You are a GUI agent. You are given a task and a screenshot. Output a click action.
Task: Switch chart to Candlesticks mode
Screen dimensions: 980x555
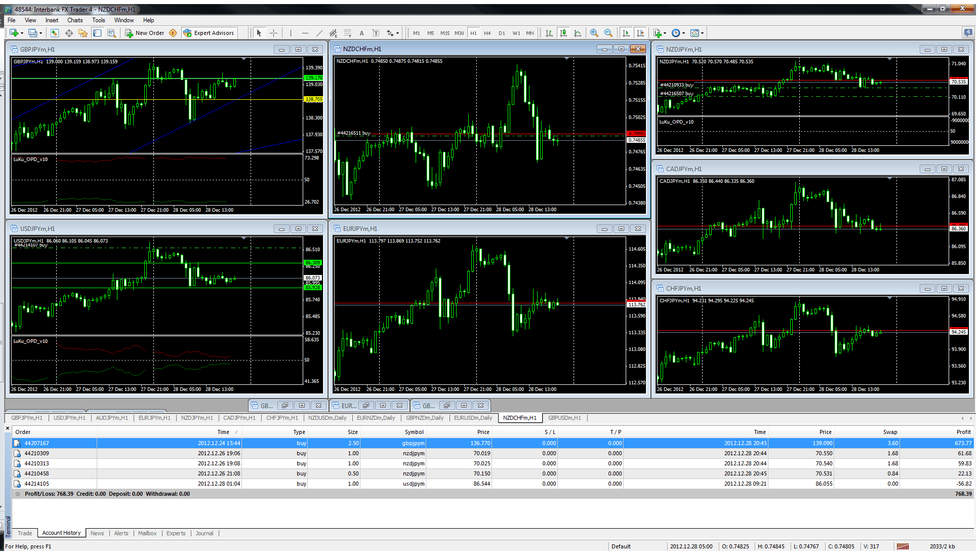pos(563,33)
